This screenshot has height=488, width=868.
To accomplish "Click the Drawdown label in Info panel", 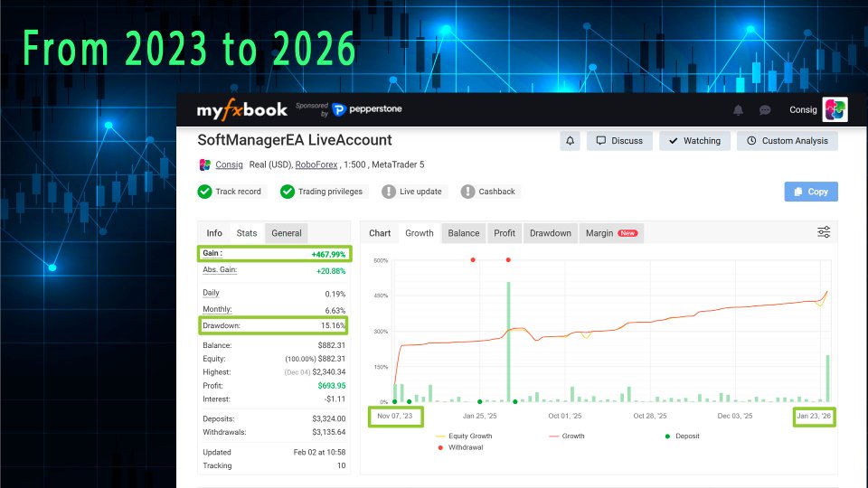I will click(222, 325).
